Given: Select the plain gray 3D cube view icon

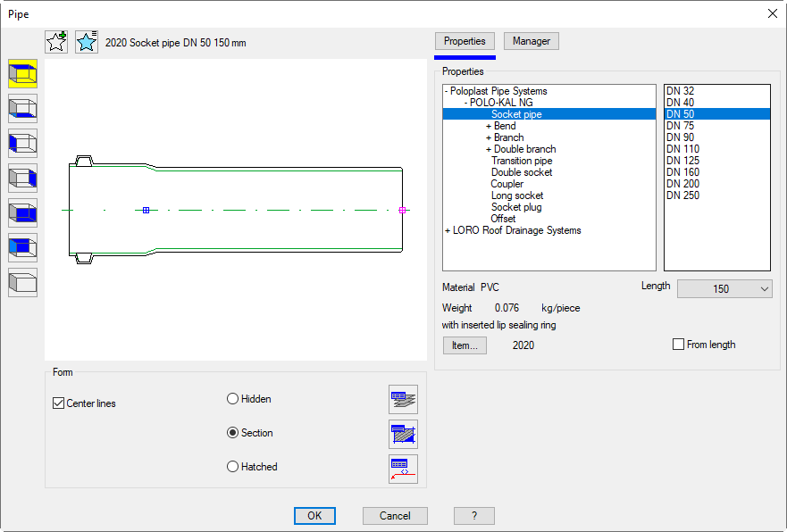Looking at the screenshot, I should pyautogui.click(x=23, y=283).
